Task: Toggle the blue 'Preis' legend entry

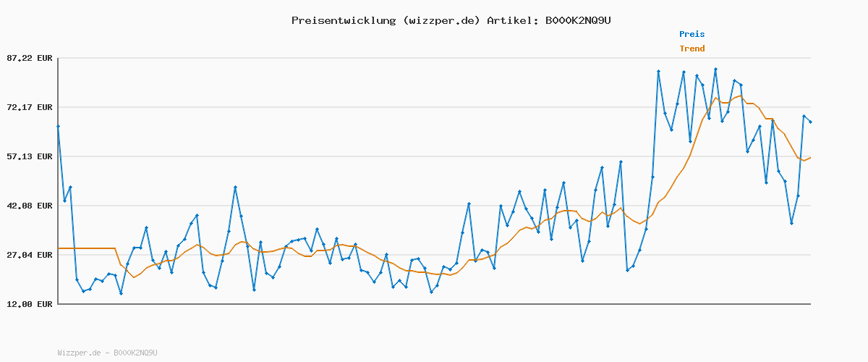Action: (692, 34)
